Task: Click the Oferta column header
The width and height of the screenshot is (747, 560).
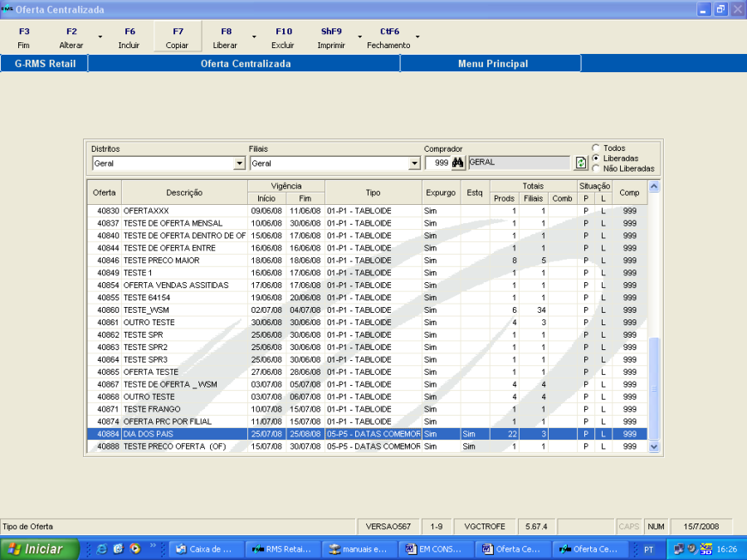Action: [105, 192]
